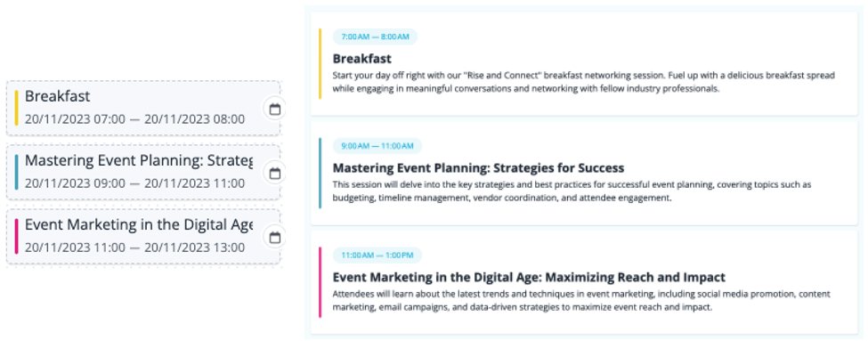Click the pink color bar on Event Marketing card
This screenshot has height=341, width=868.
(x=320, y=282)
